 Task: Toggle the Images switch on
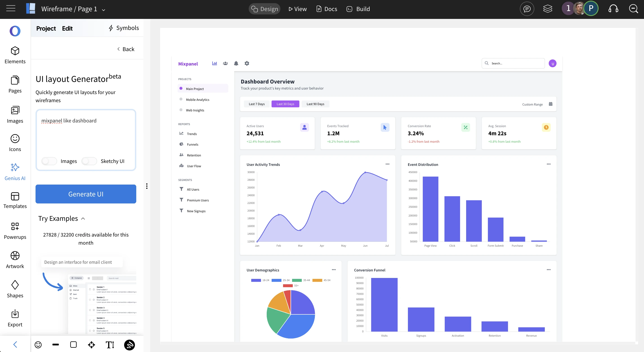[x=49, y=161]
